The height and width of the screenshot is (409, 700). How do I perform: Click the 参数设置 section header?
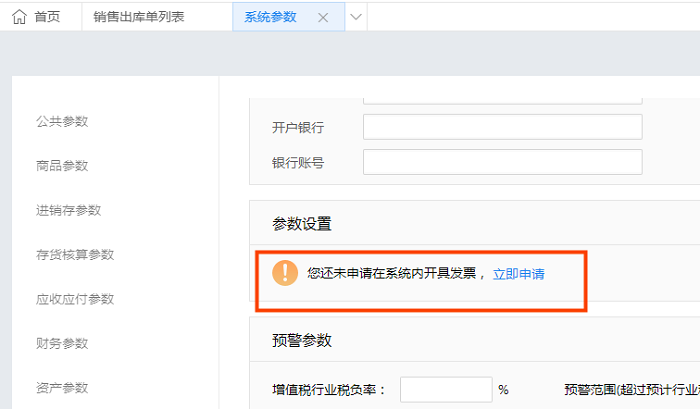(302, 223)
